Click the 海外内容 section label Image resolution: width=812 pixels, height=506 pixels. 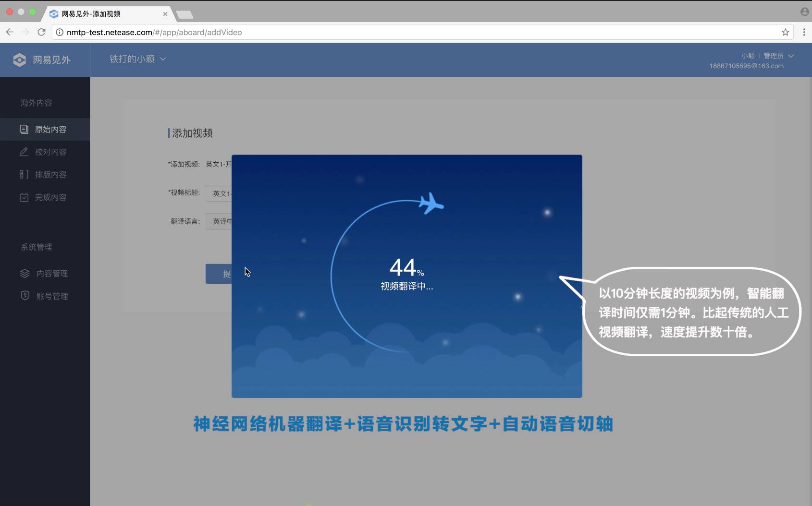tap(35, 102)
